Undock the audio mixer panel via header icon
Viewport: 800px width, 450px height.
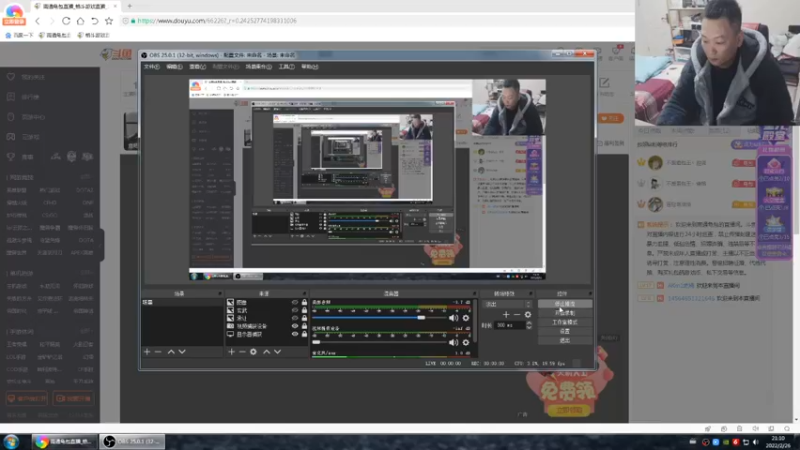[x=474, y=294]
